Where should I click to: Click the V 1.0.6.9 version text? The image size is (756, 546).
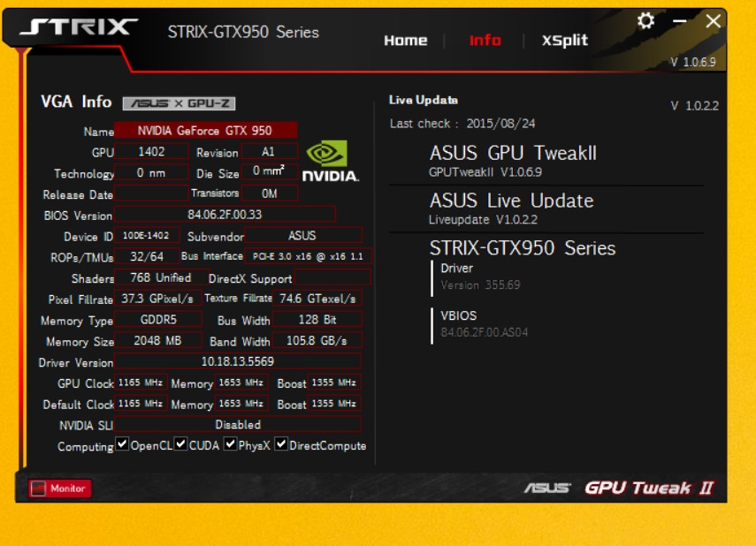(693, 62)
